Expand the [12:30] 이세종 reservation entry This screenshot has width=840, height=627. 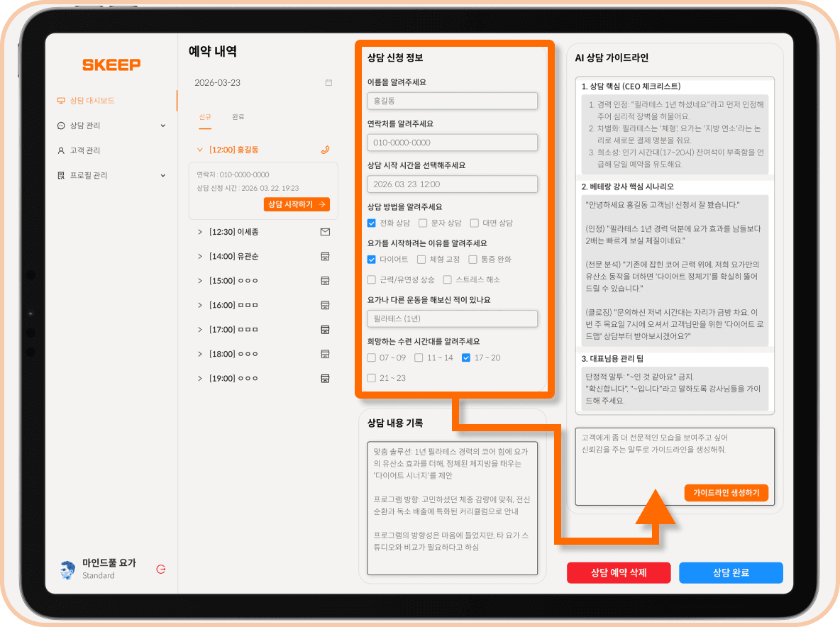pos(200,232)
